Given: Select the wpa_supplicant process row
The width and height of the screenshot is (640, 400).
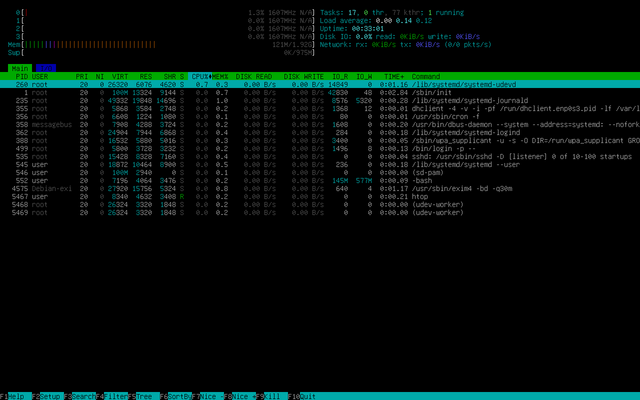Looking at the screenshot, I should (320, 140).
